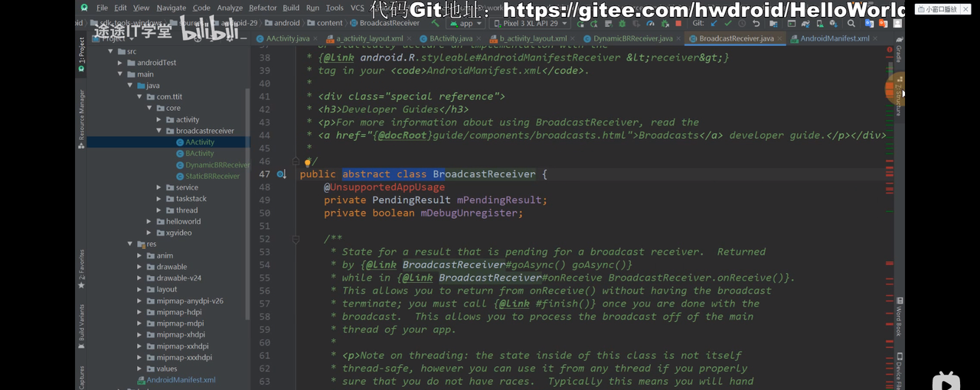Open the Structure tool window on right strip
The image size is (980, 390).
[x=899, y=97]
